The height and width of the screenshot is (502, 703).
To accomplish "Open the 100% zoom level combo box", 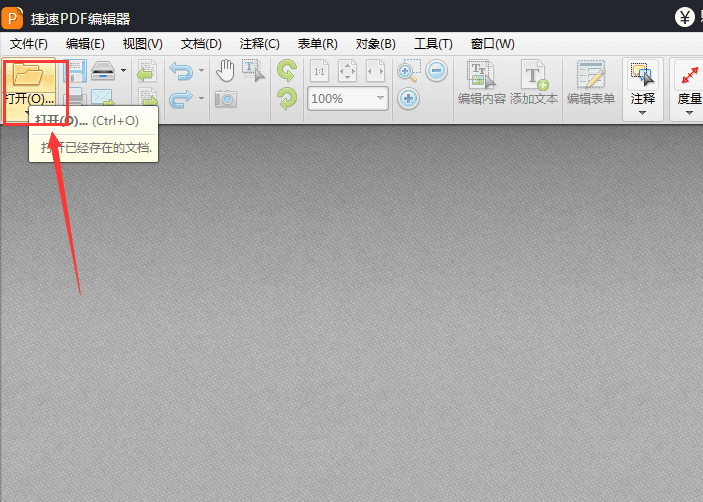I will pyautogui.click(x=348, y=99).
